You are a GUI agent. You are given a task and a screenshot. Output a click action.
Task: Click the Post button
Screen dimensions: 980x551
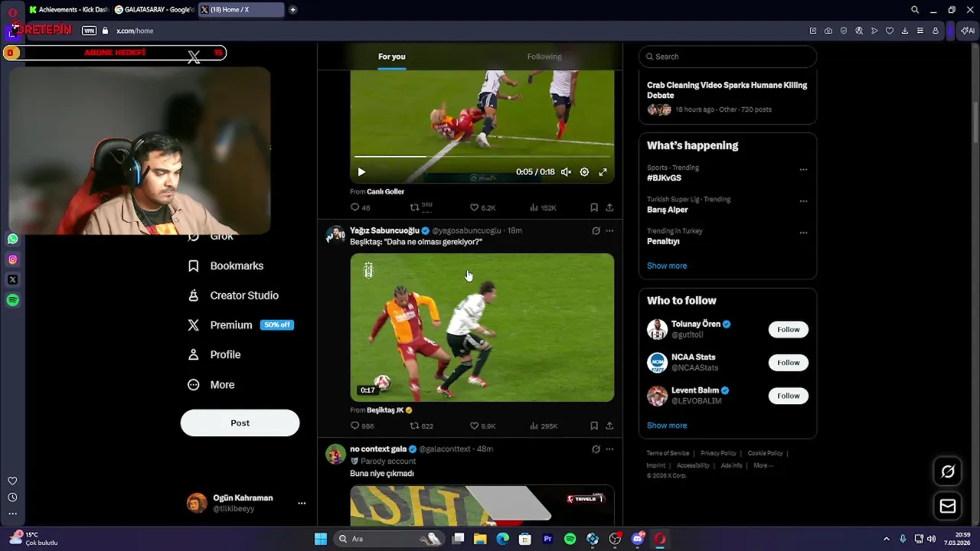point(240,423)
